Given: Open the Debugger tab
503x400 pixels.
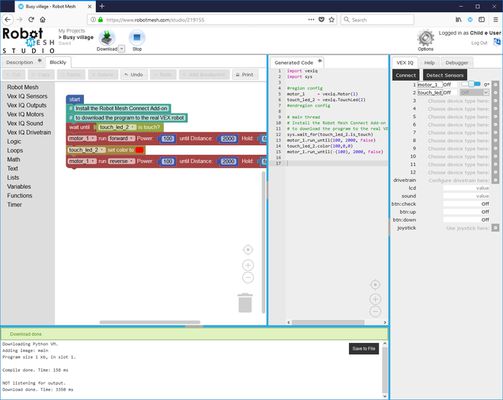Looking at the screenshot, I should pos(457,63).
